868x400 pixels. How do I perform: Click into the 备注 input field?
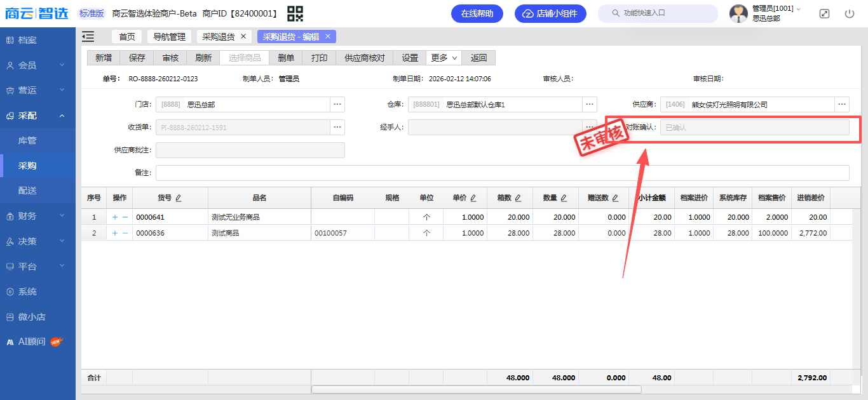(502, 173)
